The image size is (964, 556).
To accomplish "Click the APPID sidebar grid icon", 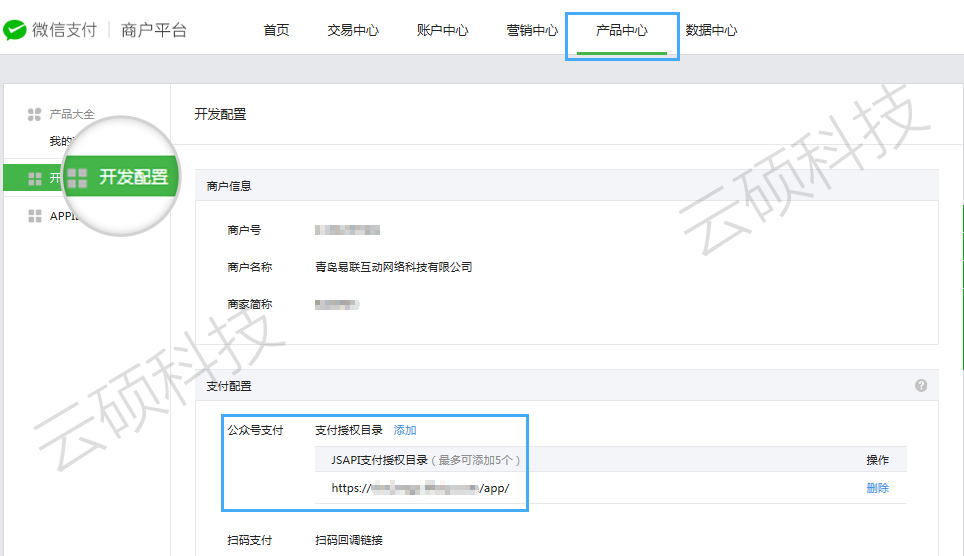I will pos(34,216).
